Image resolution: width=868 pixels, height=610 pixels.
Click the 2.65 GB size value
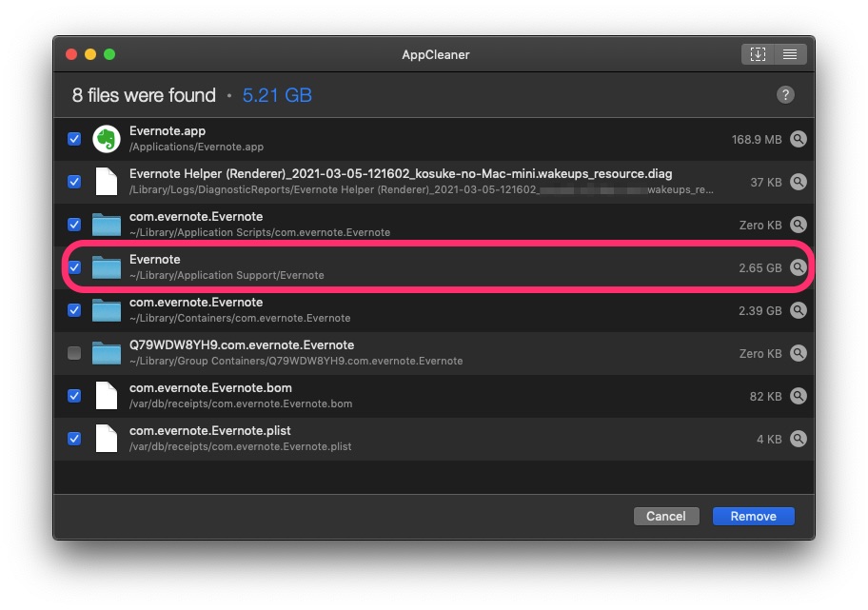tap(760, 268)
